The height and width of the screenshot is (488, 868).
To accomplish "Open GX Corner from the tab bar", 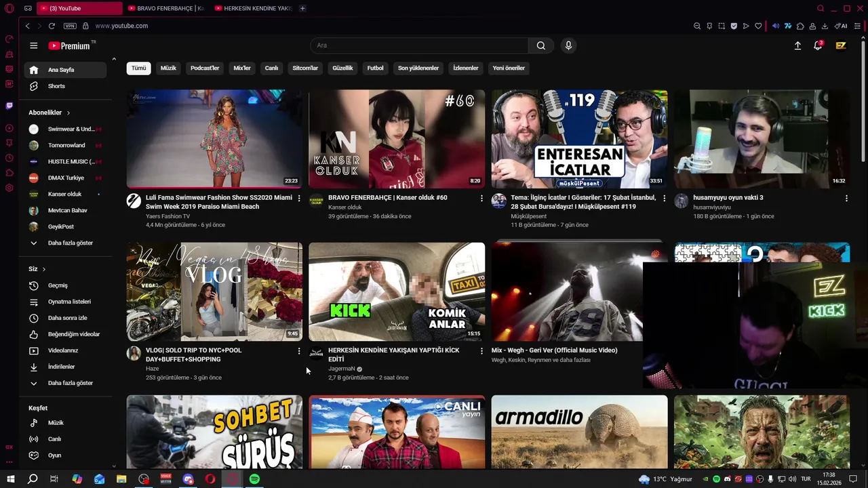I will (x=28, y=8).
